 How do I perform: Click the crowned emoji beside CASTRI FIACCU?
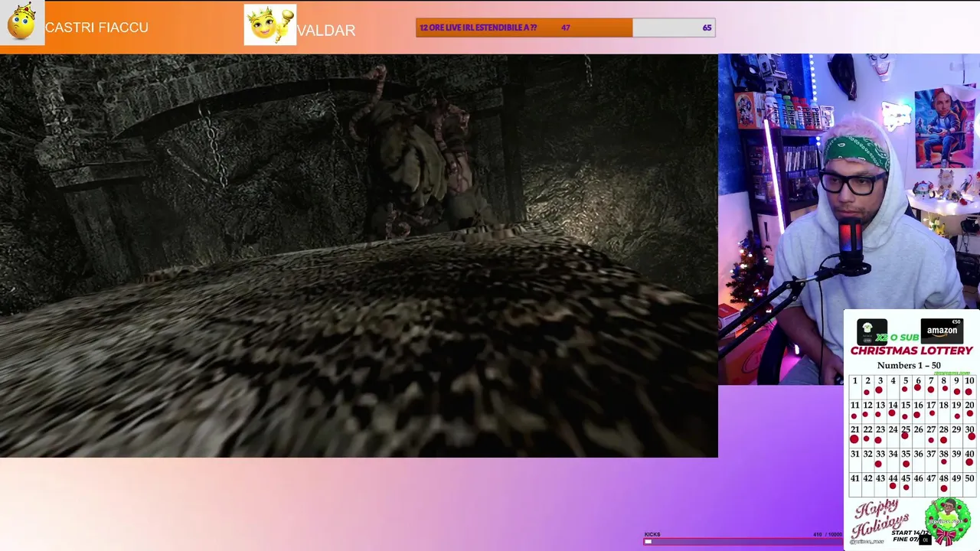pyautogui.click(x=22, y=22)
